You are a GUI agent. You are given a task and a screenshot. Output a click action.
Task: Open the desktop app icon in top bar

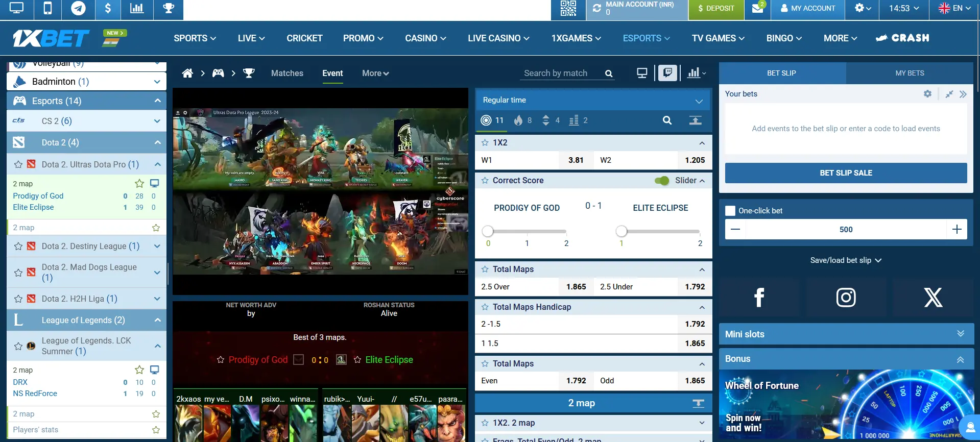16,8
